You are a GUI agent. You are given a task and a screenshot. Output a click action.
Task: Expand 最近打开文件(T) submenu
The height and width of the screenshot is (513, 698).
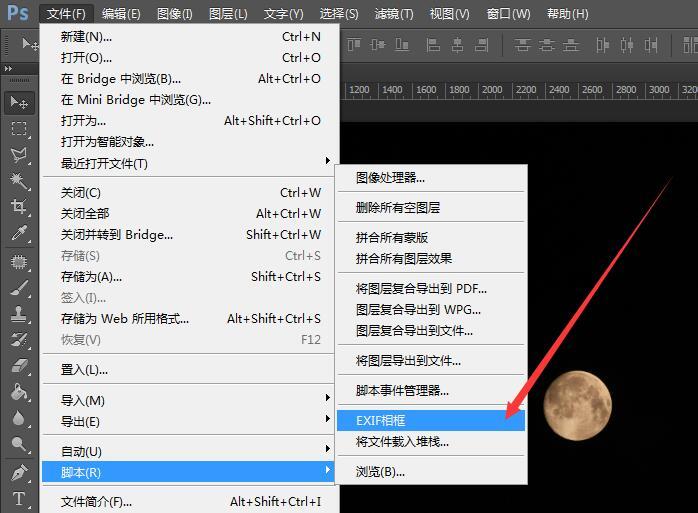pos(188,163)
